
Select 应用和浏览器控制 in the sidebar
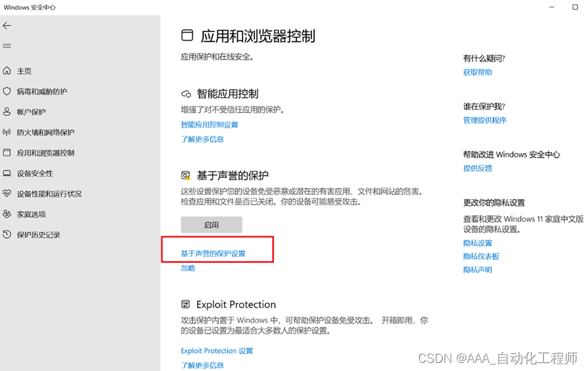pos(46,153)
